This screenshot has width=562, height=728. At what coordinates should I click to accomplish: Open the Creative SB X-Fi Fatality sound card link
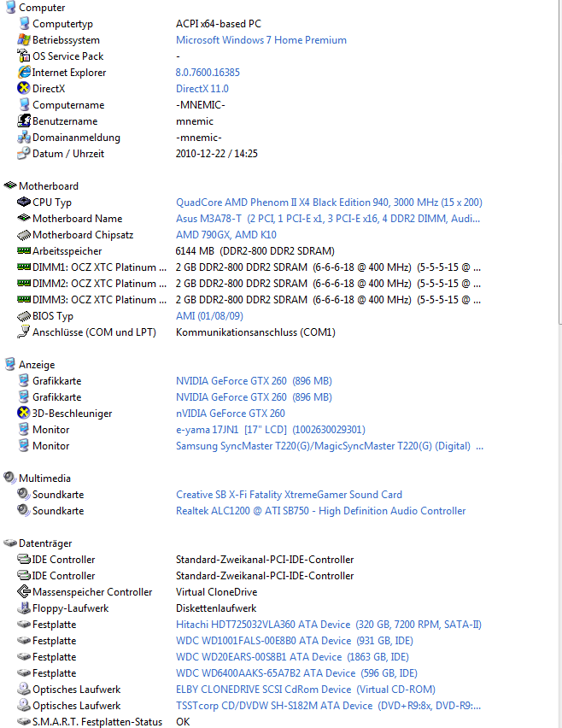[x=290, y=495]
